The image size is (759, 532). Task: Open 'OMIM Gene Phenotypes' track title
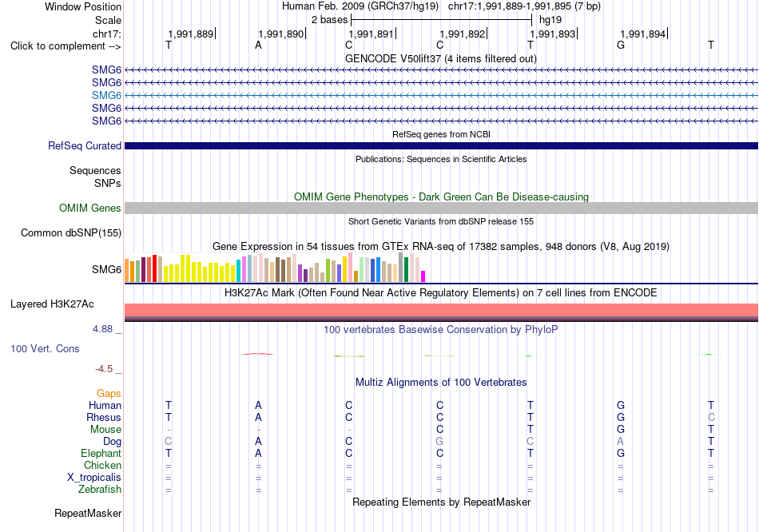click(441, 197)
